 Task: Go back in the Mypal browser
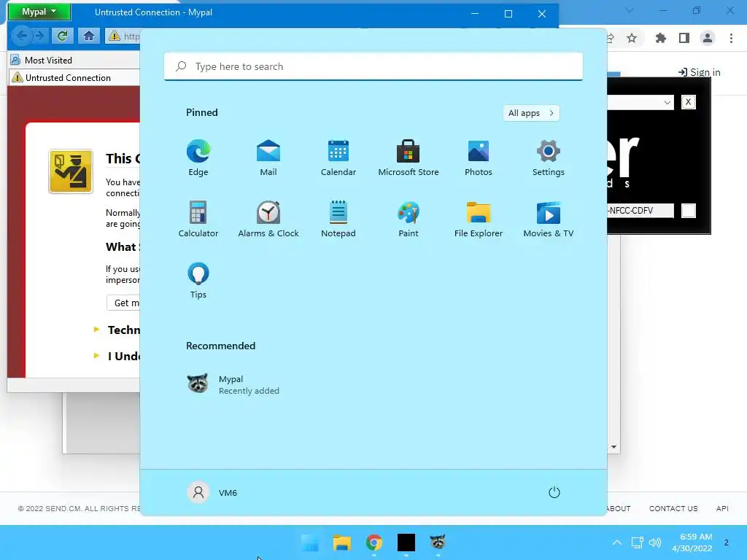pos(21,36)
